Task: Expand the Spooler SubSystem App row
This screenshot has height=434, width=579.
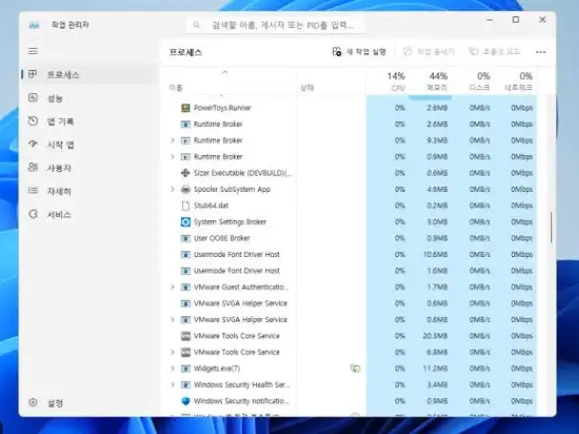Action: 172,189
